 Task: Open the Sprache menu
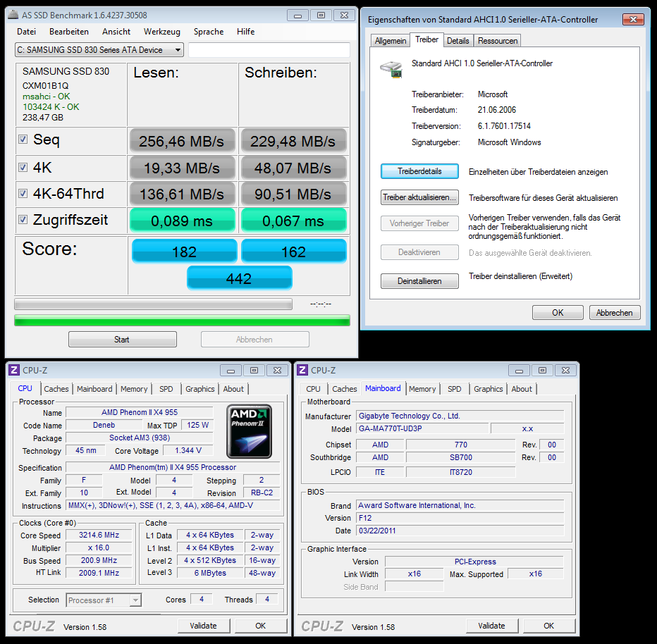tap(208, 32)
